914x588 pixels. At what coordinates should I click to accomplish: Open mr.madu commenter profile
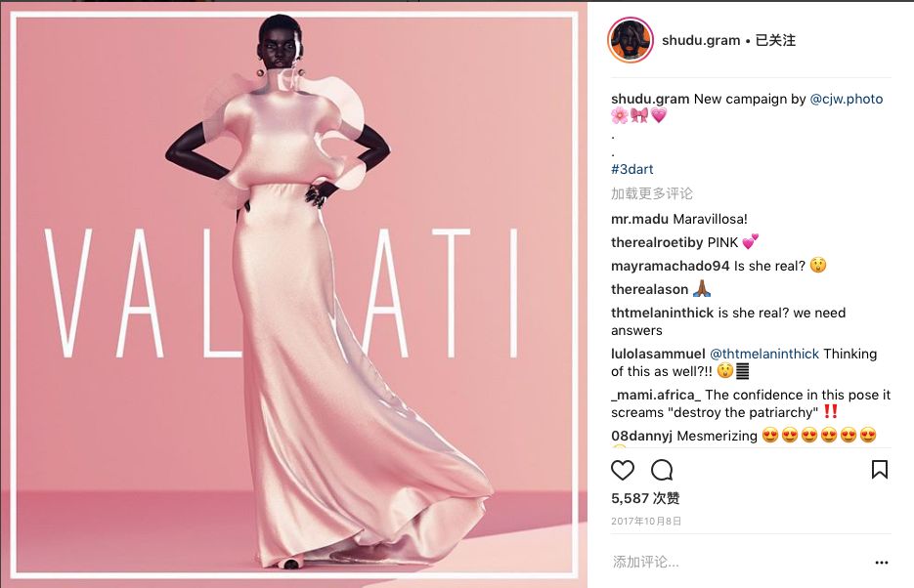(639, 220)
